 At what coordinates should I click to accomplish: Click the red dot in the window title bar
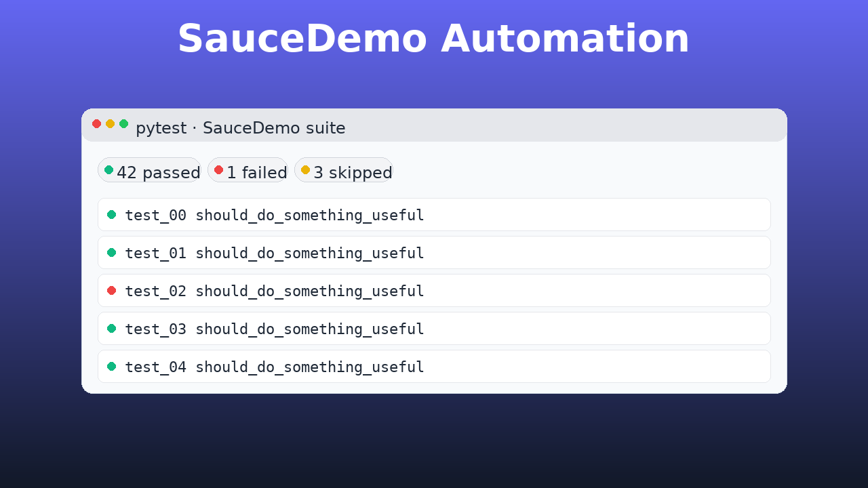[x=96, y=123]
